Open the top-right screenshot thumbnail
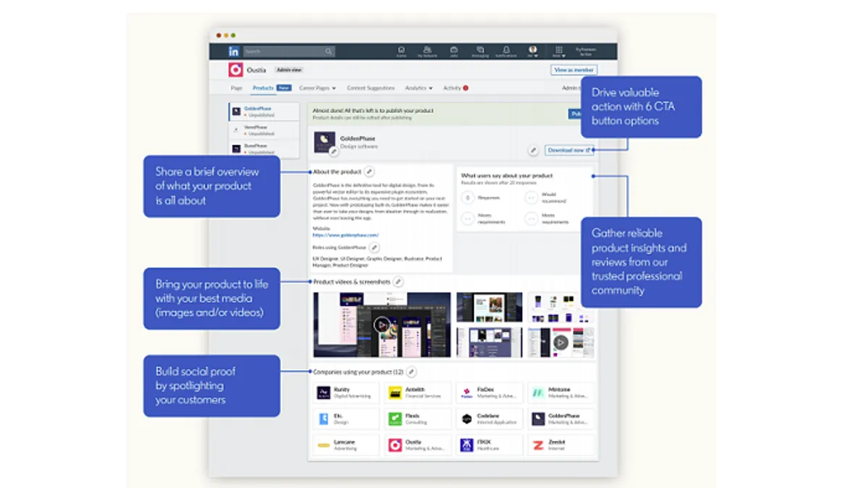Screen dimensions: 868x488 click(561, 307)
